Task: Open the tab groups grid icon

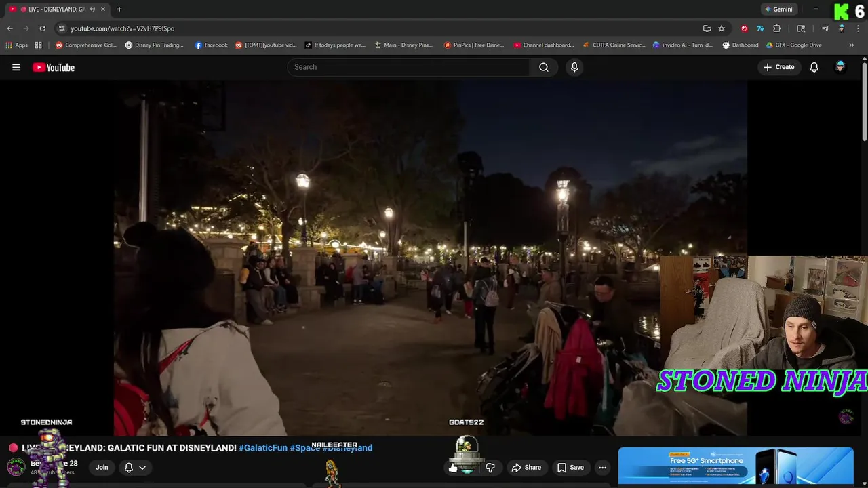Action: click(x=39, y=45)
